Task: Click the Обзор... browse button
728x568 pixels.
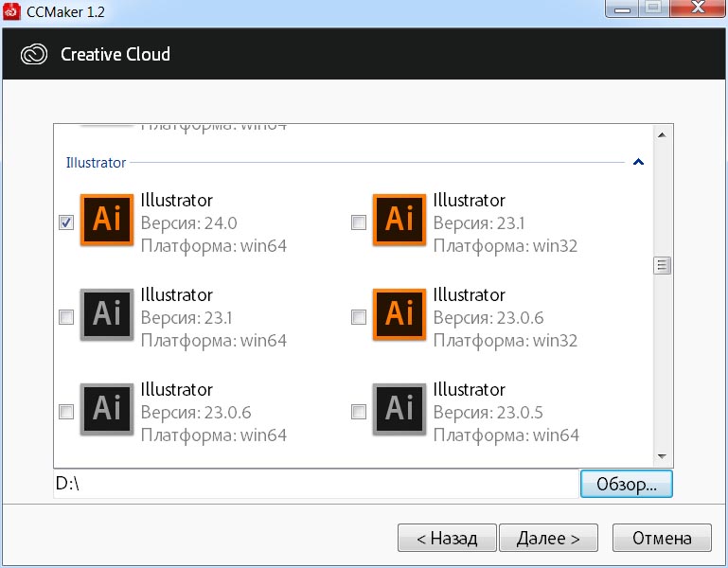Action: (x=627, y=484)
